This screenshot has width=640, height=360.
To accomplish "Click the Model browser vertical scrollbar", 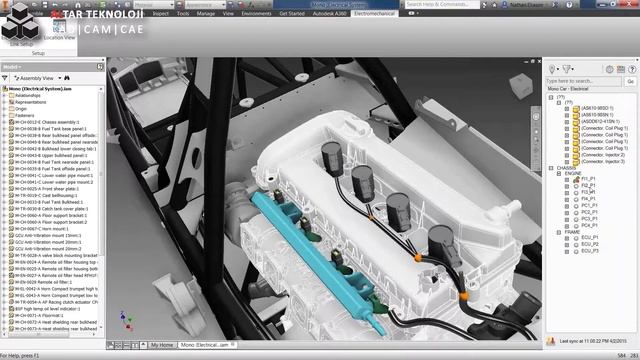I will tap(101, 208).
